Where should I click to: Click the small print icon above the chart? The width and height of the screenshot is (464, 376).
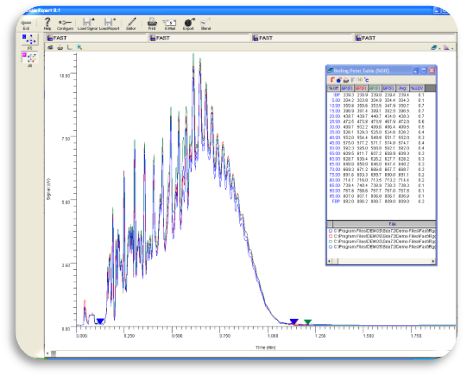point(60,47)
